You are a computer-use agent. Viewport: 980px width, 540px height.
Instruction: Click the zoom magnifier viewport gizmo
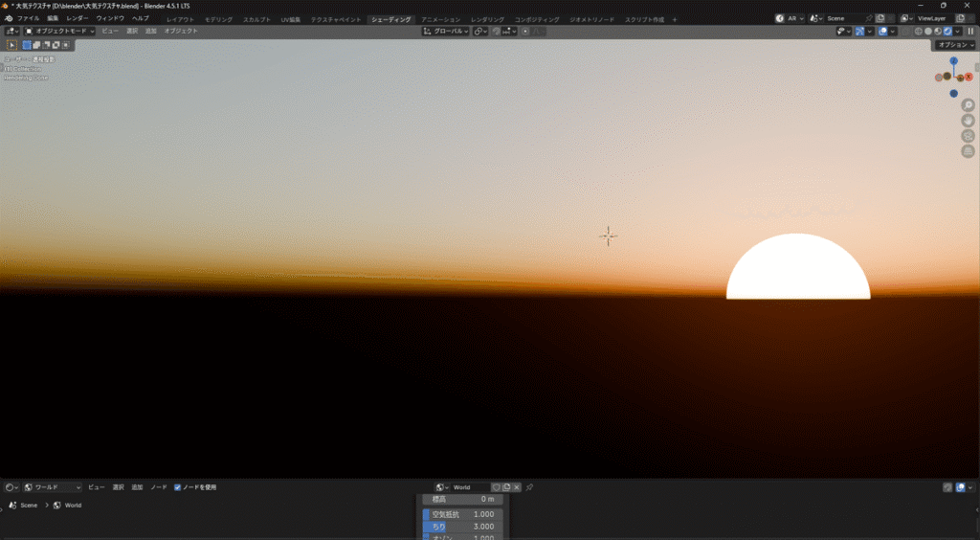(x=969, y=105)
